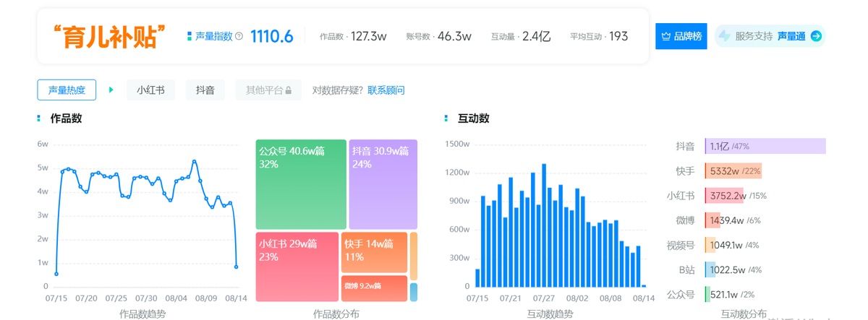
Task: Click the small blue treemap block
Action: click(x=414, y=292)
